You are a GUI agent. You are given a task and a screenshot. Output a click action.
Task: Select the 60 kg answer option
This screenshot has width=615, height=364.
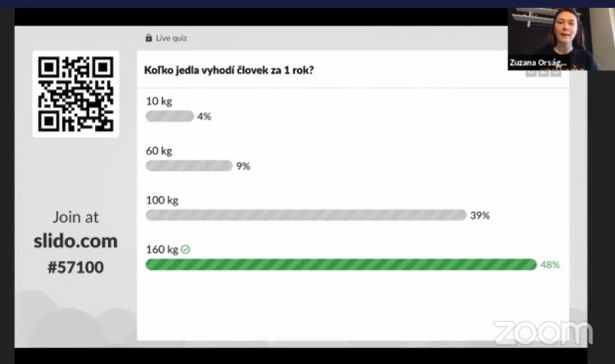pos(159,151)
